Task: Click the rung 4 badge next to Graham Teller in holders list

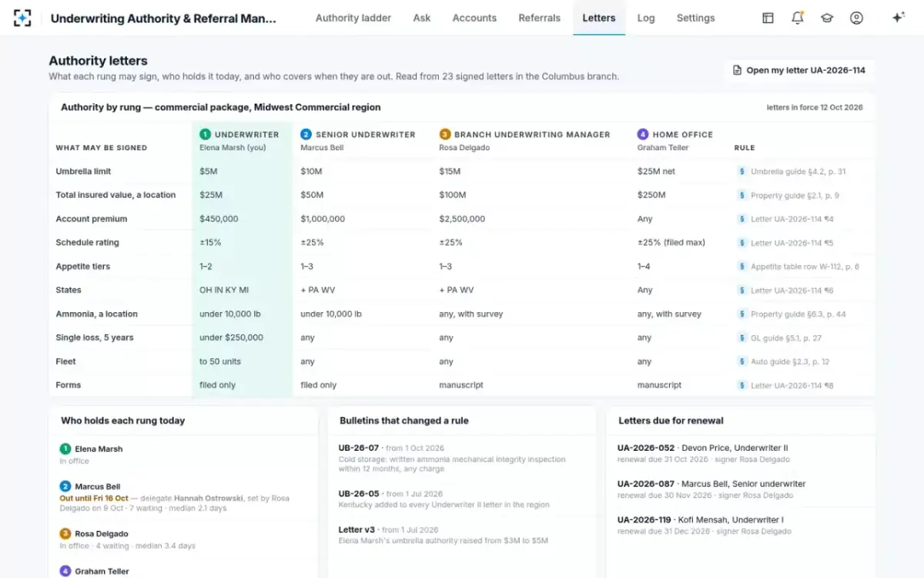Action: (65, 571)
